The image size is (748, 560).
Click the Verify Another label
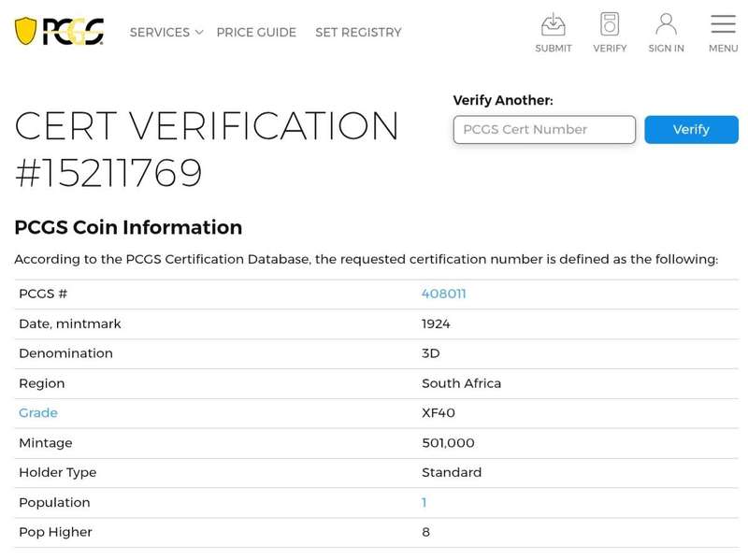point(503,100)
